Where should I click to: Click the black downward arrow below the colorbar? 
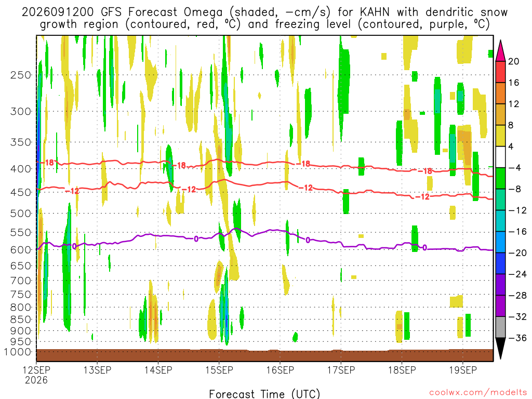pyautogui.click(x=500, y=349)
